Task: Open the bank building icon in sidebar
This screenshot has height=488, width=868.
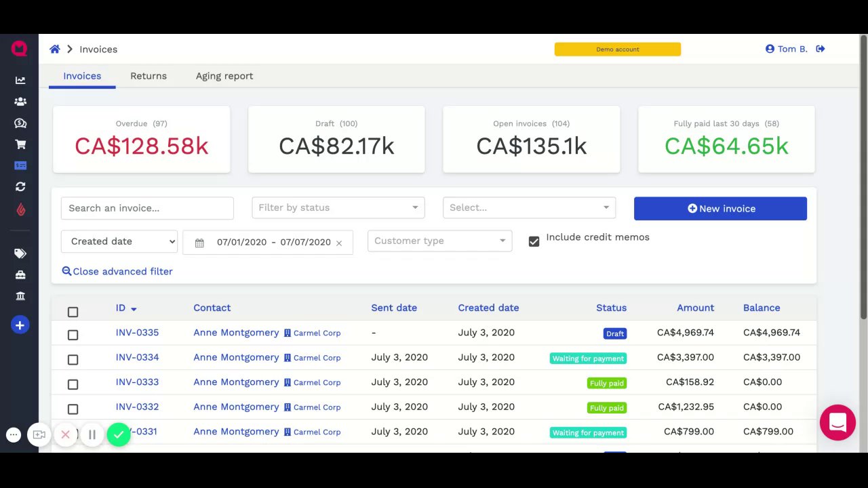Action: pyautogui.click(x=20, y=296)
